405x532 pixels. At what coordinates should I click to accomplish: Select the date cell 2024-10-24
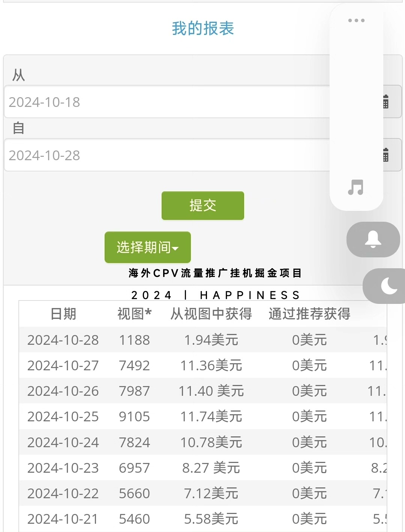pos(63,442)
